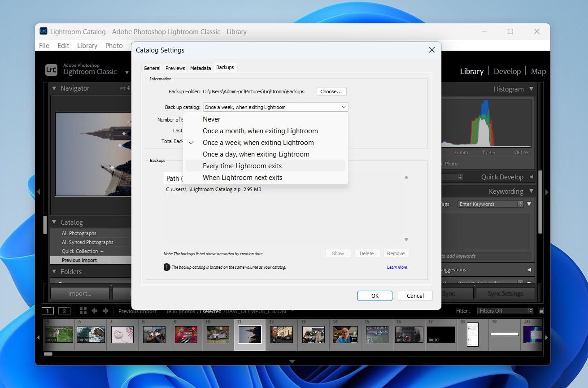Switch to the Previews tab

pos(175,68)
